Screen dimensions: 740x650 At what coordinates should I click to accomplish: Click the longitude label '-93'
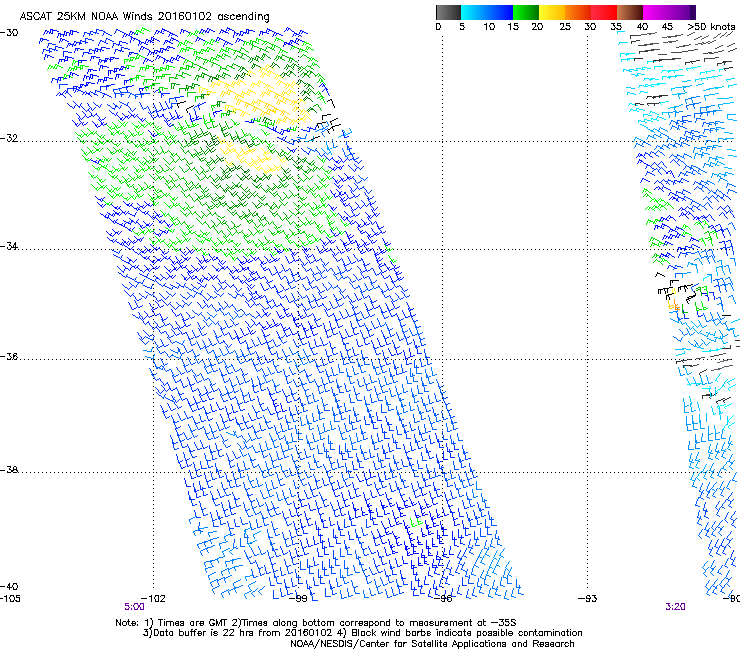tap(588, 599)
